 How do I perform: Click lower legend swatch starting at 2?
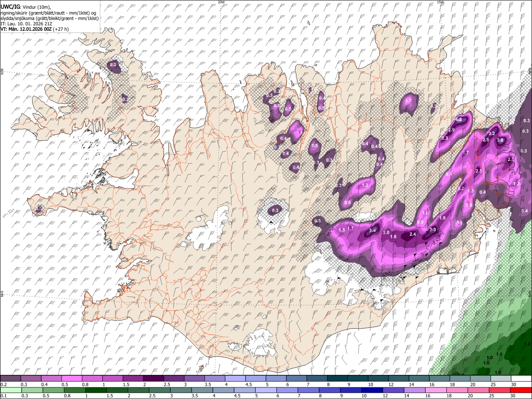point(139,390)
